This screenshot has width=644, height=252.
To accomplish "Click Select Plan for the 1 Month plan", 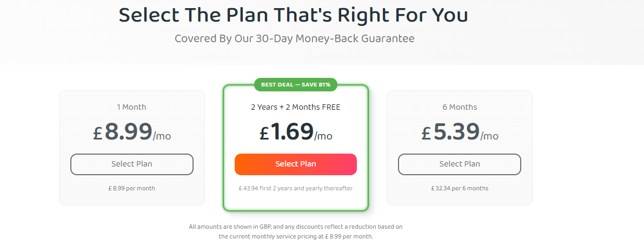I will (x=131, y=164).
